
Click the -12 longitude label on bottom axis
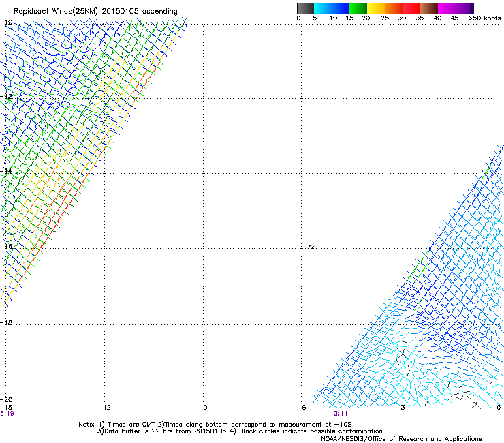point(104,408)
